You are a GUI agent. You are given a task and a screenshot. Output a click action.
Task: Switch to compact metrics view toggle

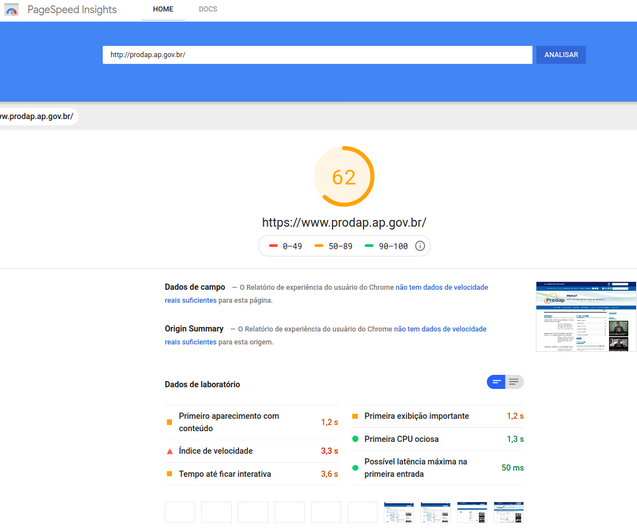coord(496,382)
